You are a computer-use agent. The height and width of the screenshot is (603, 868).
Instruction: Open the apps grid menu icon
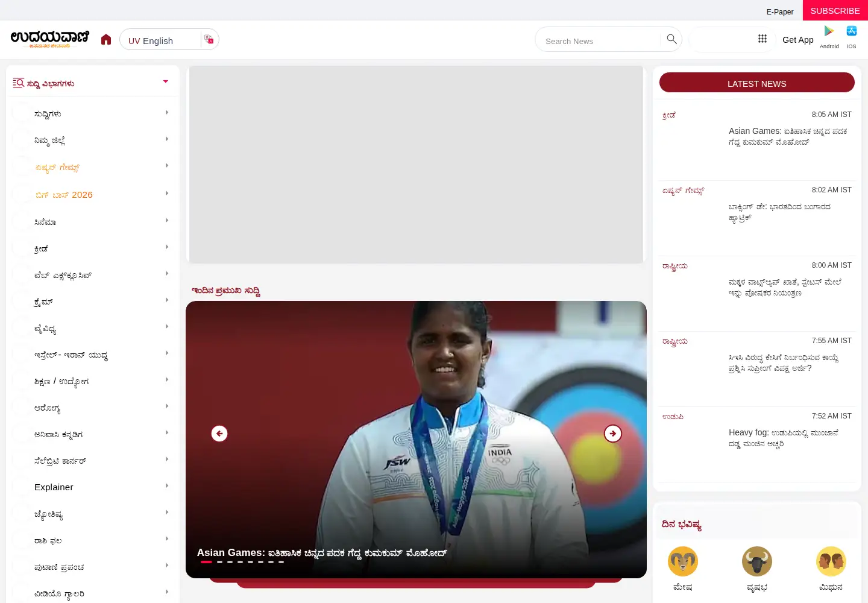point(763,39)
